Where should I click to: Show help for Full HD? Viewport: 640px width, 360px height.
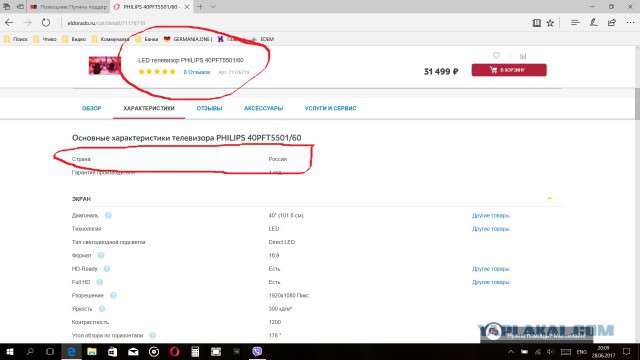[x=100, y=282]
